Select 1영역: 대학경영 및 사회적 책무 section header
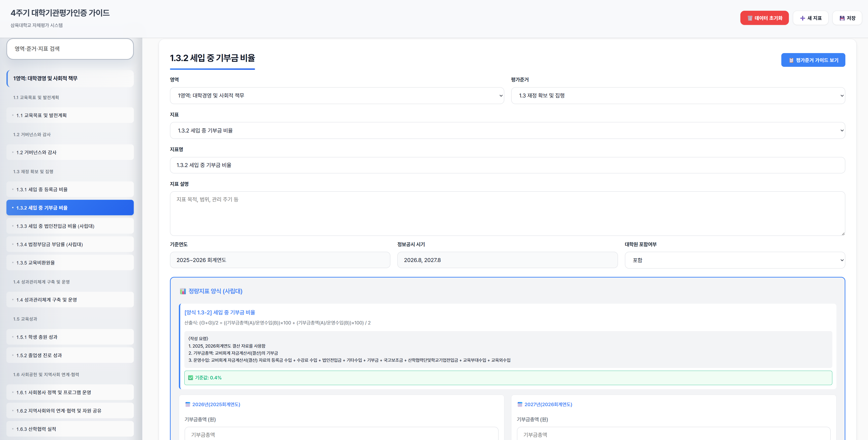Screen dimensions: 868x440 (x=70, y=78)
